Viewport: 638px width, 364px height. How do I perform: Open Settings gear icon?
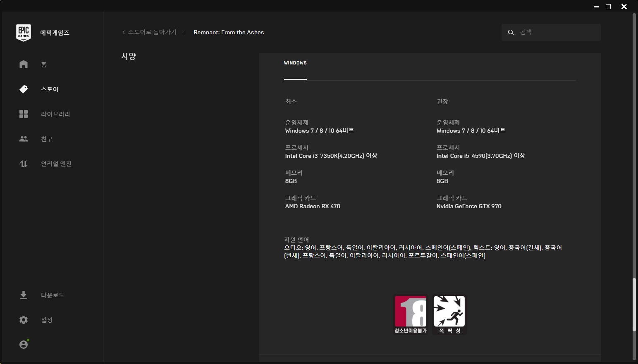click(24, 320)
